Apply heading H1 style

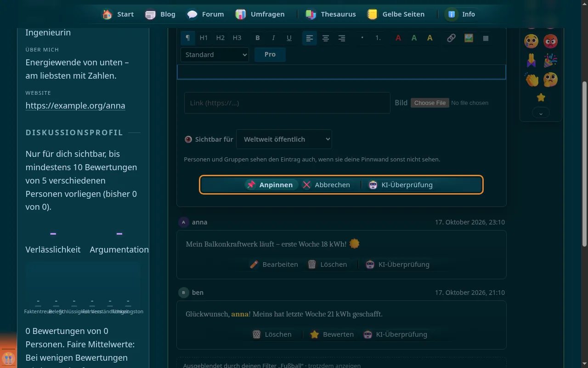point(204,38)
